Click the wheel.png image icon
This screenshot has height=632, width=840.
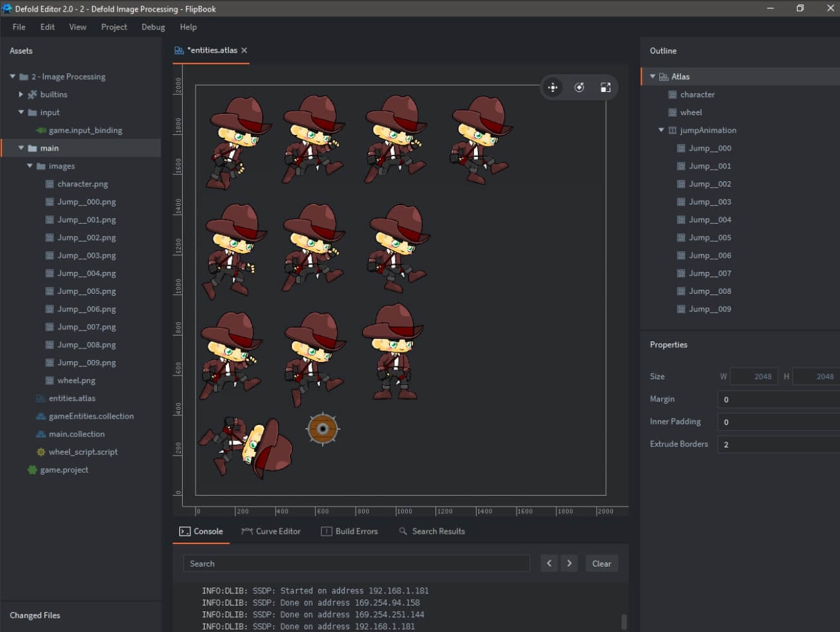(50, 381)
